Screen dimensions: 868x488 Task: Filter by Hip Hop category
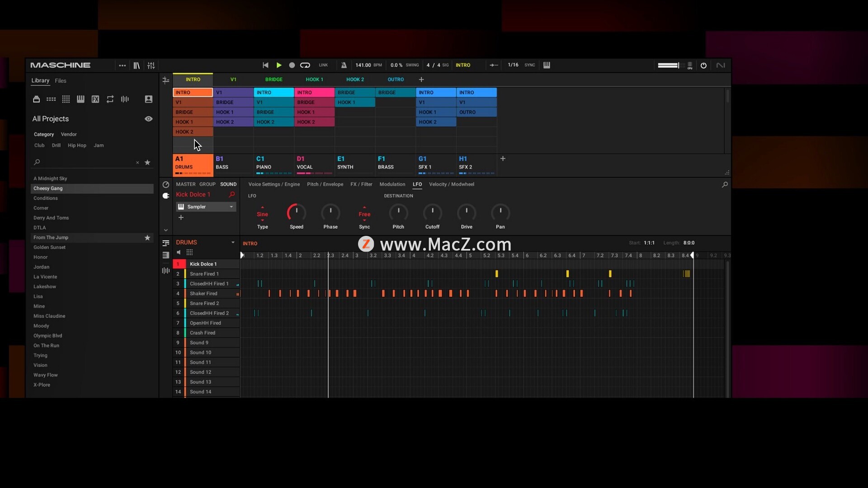(x=77, y=145)
